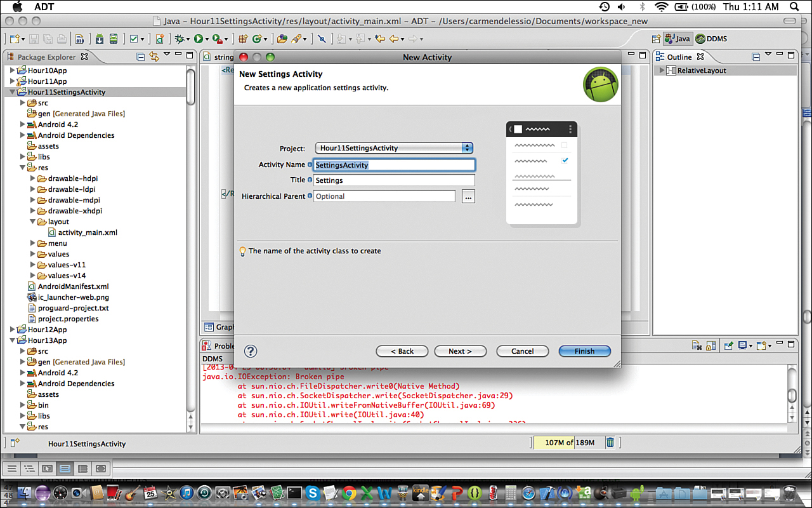
Task: Collapse All in Package Explorer
Action: 141,57
